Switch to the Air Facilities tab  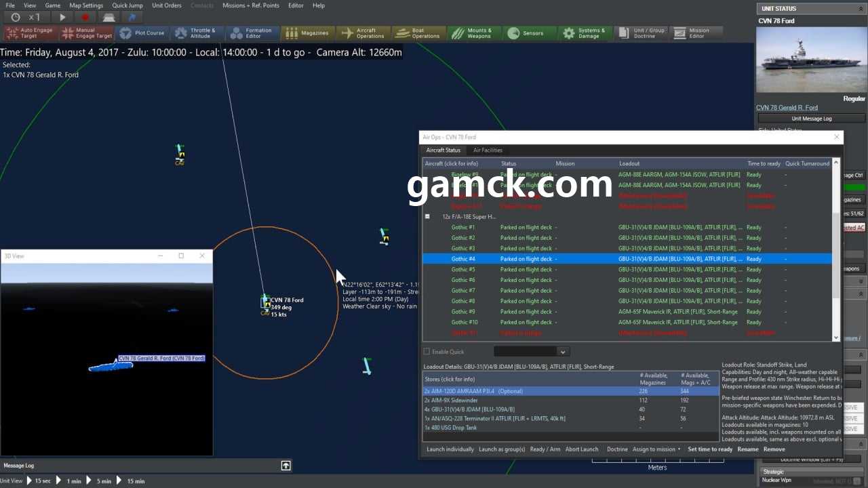pos(488,150)
